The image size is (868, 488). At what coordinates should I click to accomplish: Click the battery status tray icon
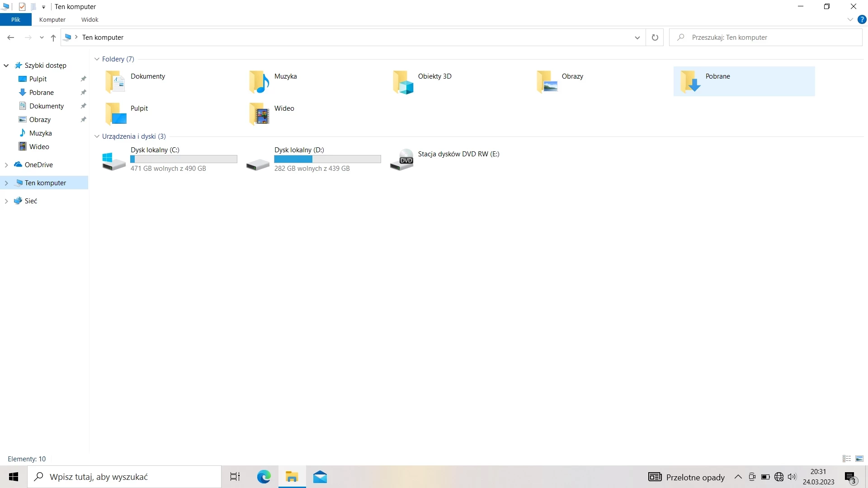coord(765,477)
